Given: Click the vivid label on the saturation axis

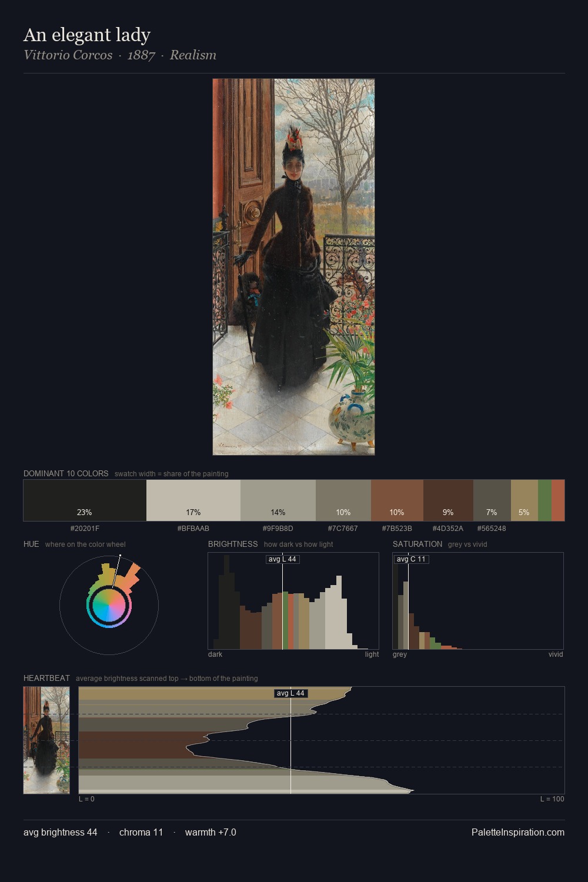Looking at the screenshot, I should [x=556, y=654].
